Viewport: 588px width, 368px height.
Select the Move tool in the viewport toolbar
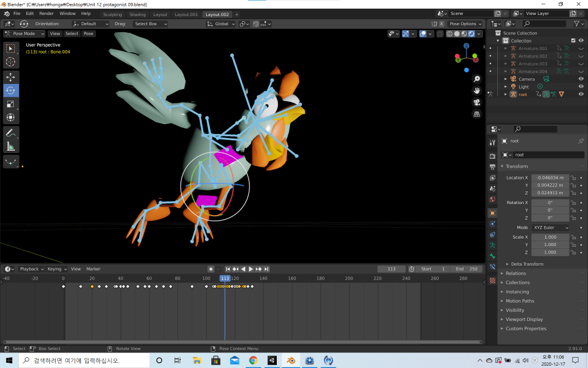click(x=11, y=76)
